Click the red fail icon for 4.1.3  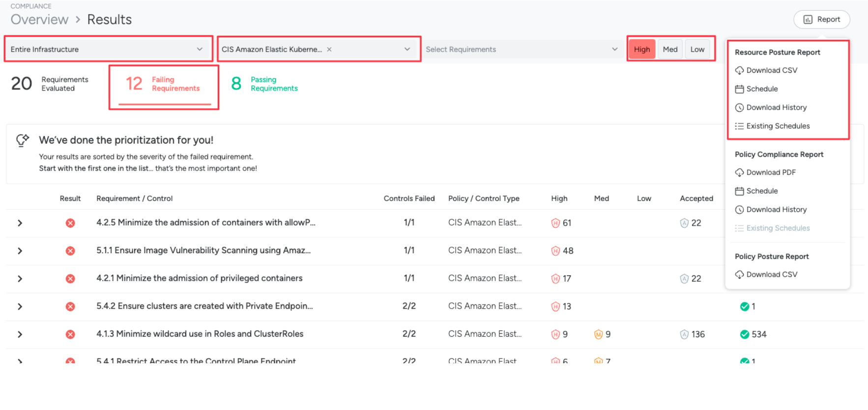tap(70, 334)
